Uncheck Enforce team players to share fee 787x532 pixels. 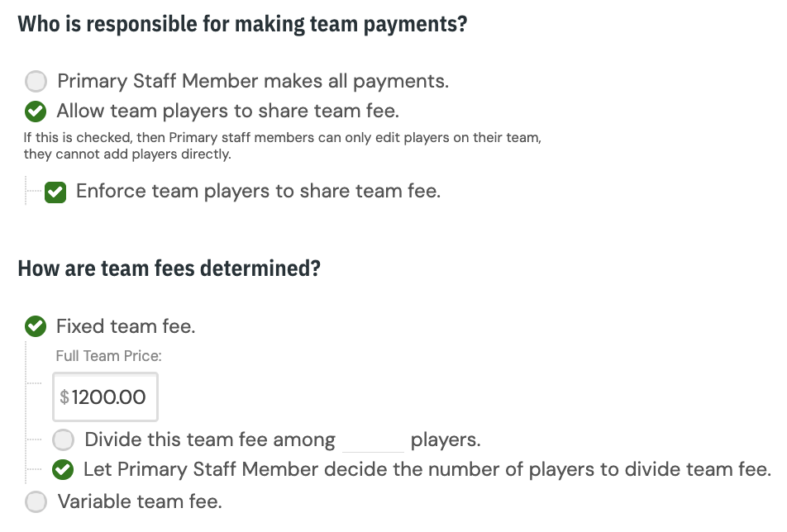tap(55, 192)
